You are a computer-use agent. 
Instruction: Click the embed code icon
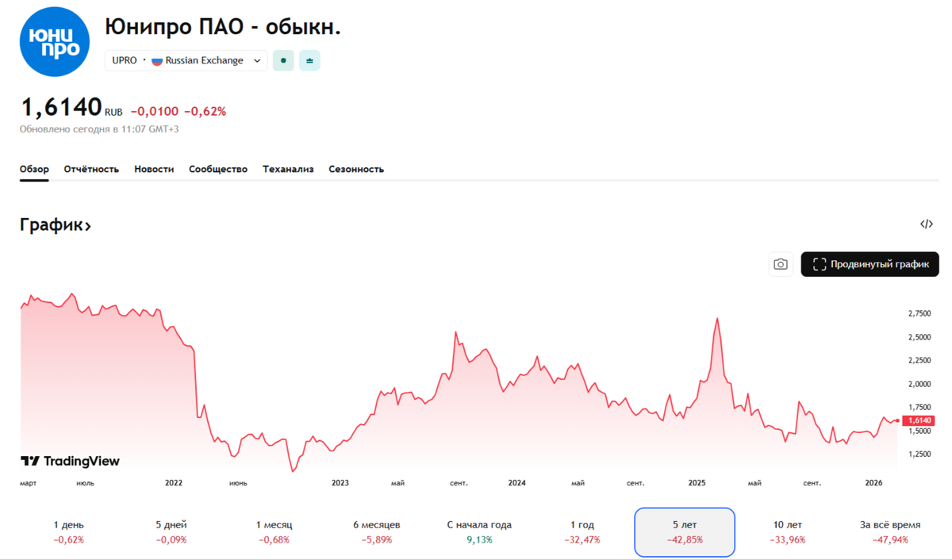tap(926, 224)
